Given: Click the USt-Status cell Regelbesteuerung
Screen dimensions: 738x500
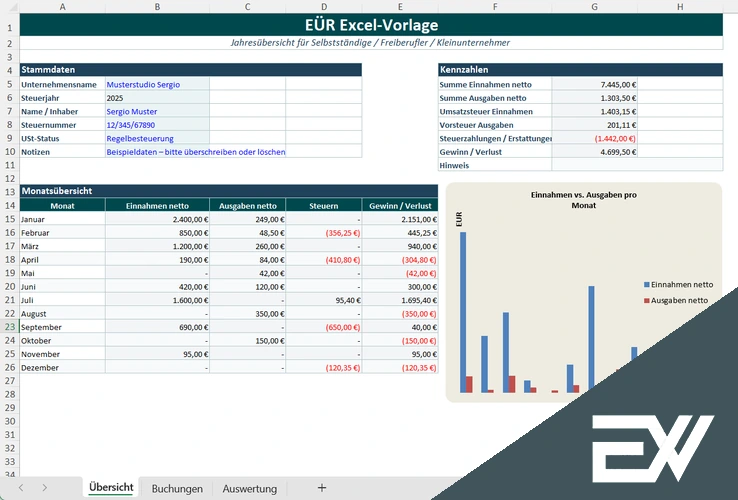Looking at the screenshot, I should [157, 139].
